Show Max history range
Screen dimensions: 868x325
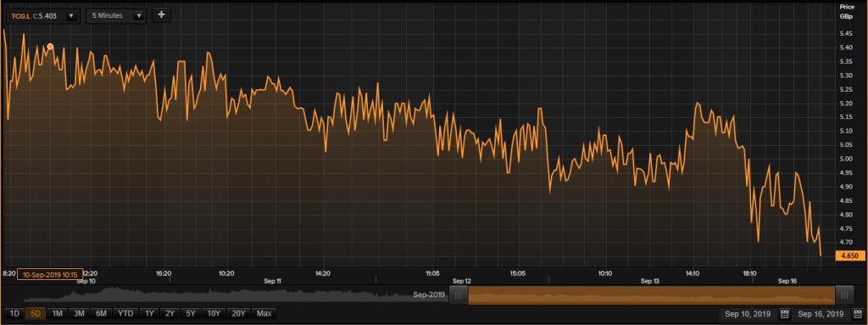[264, 314]
